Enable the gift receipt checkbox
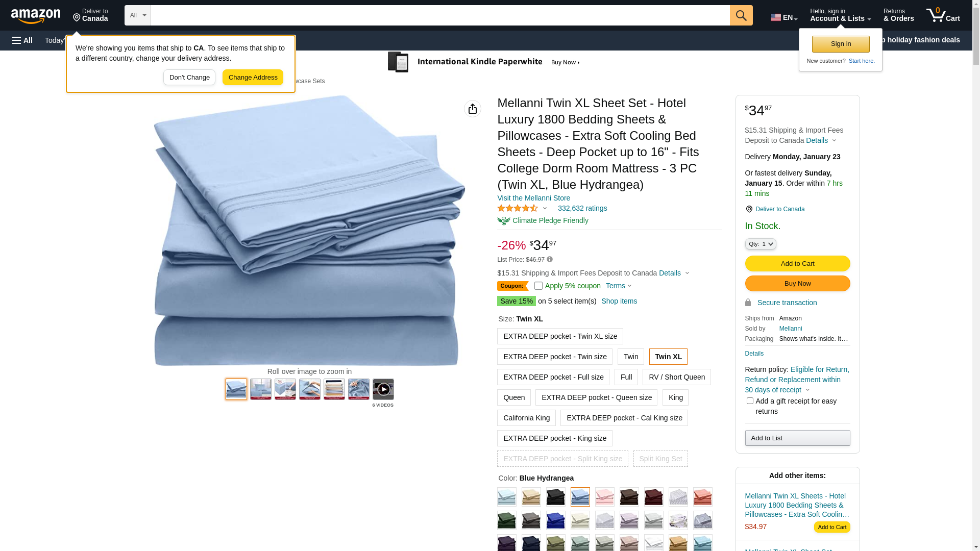 click(x=750, y=401)
